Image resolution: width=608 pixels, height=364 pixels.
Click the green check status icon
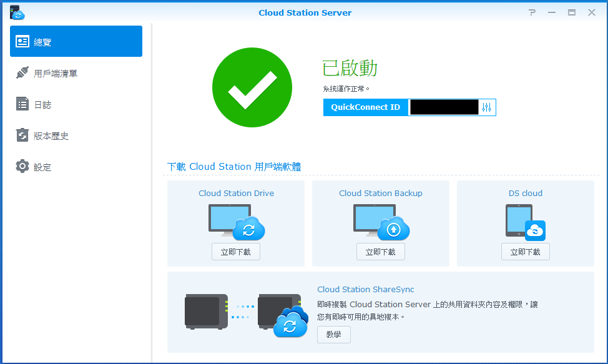tap(252, 87)
